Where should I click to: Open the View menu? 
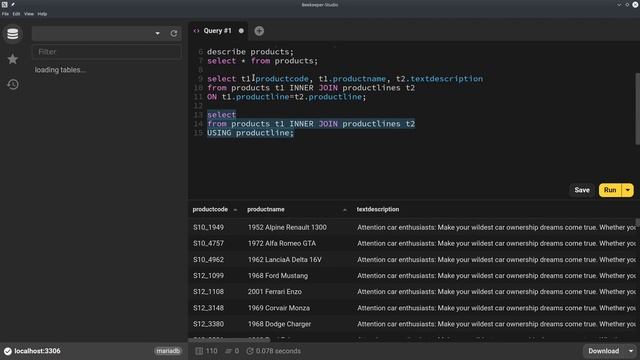click(29, 14)
